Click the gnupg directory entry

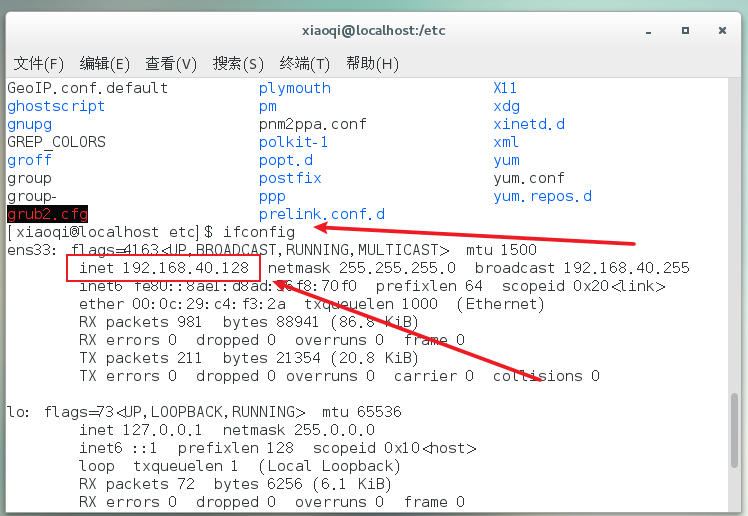click(30, 124)
